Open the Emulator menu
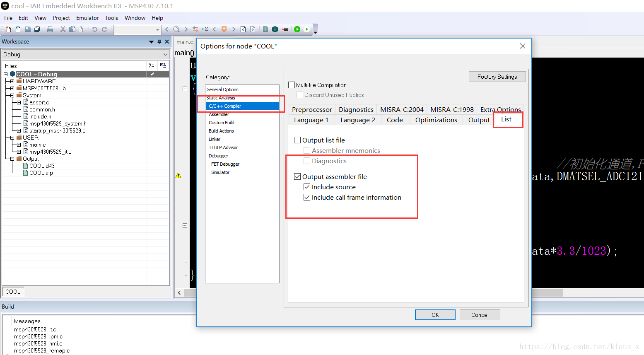This screenshot has height=355, width=644. pos(87,18)
